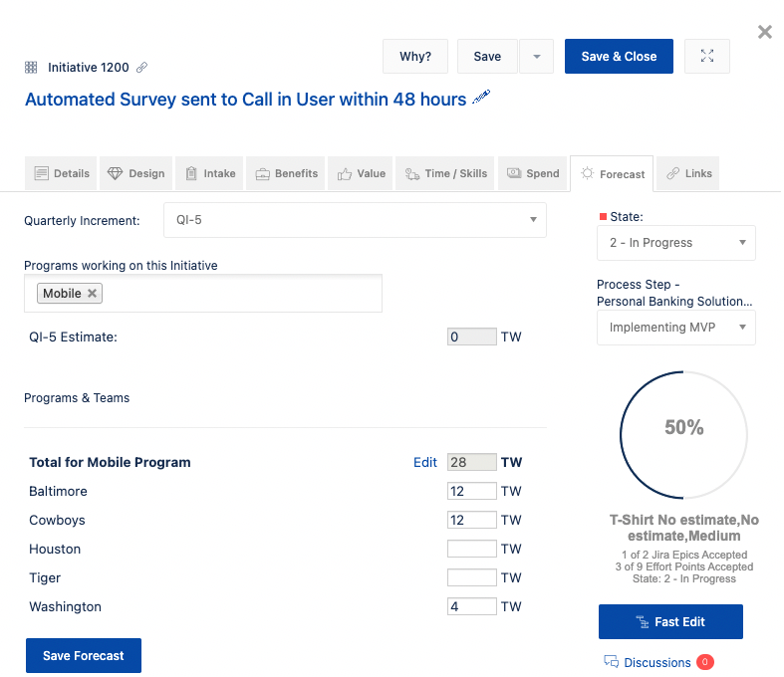Click the Discussions speech bubble icon
This screenshot has width=784, height=677.
611,662
